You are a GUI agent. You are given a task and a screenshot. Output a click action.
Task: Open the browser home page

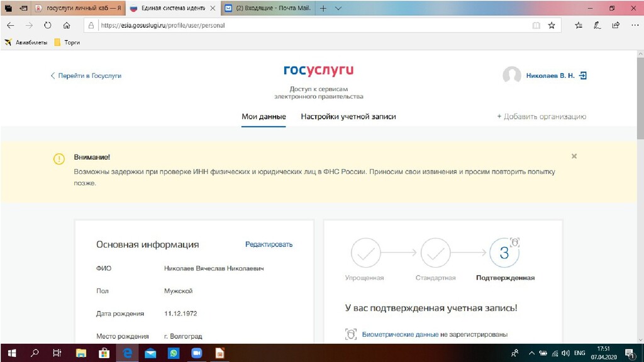point(67,25)
